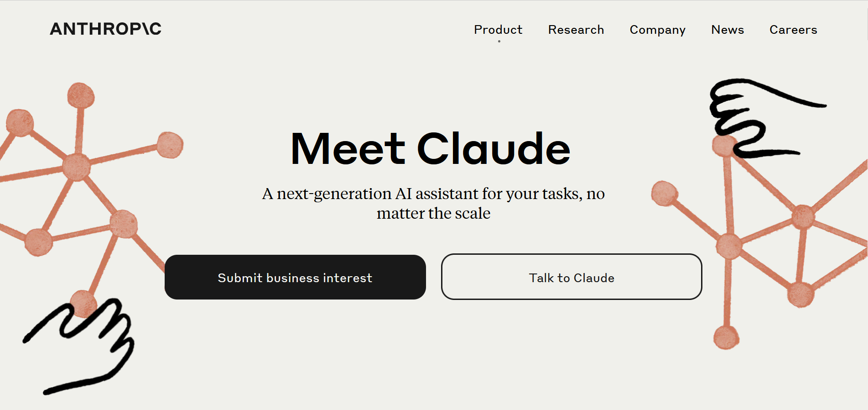
Task: Open the Careers page link
Action: click(x=793, y=30)
